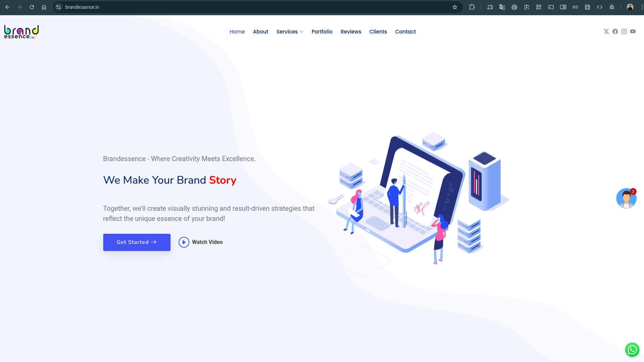
Task: Expand the Services dropdown menu
Action: pyautogui.click(x=290, y=31)
